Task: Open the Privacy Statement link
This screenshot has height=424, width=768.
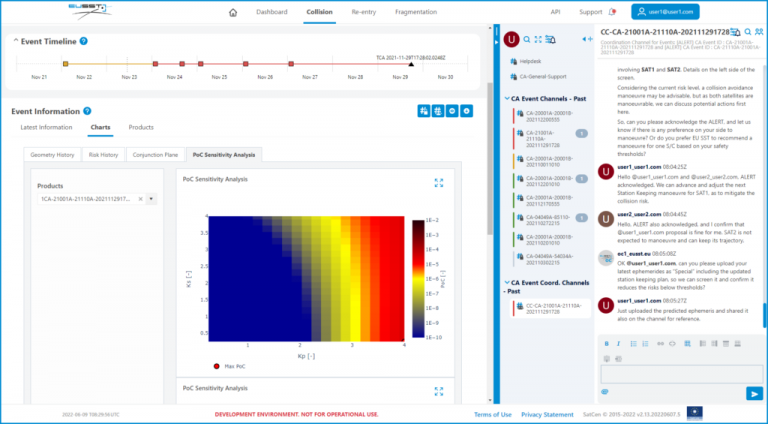Action: pyautogui.click(x=547, y=414)
